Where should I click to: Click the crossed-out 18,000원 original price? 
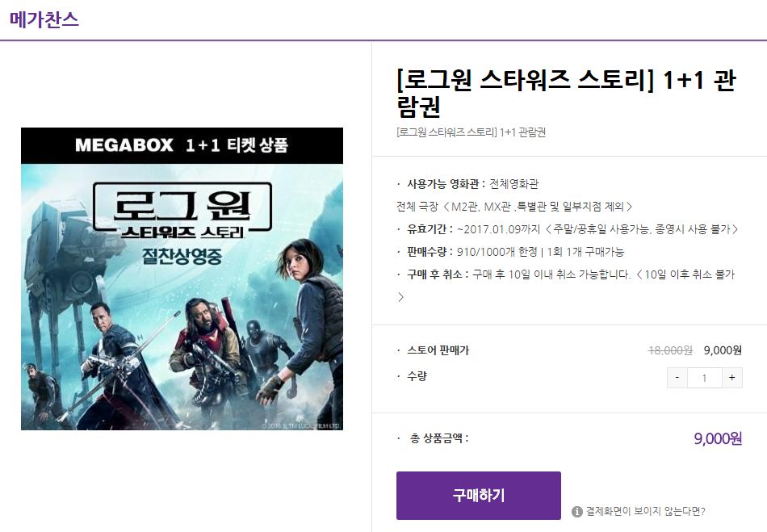pyautogui.click(x=670, y=350)
